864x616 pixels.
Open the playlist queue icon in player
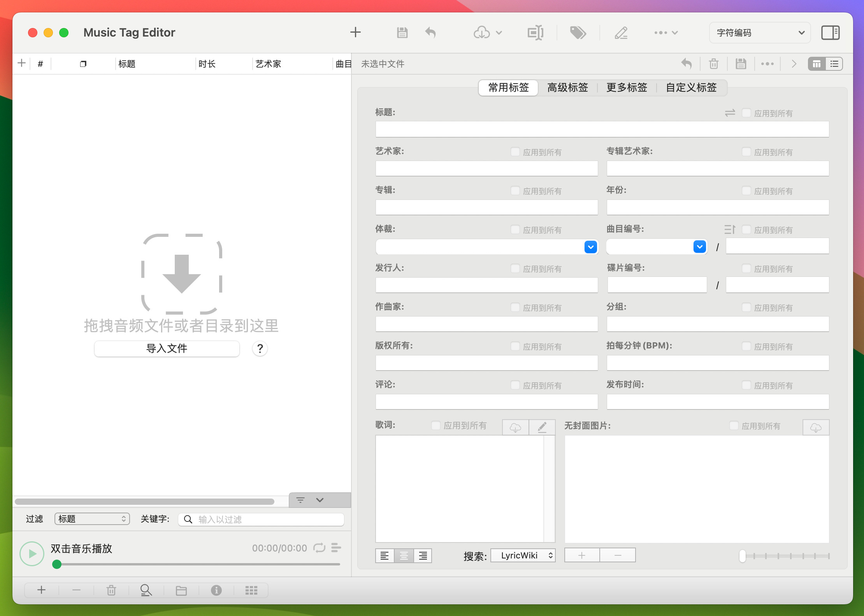pyautogui.click(x=336, y=548)
